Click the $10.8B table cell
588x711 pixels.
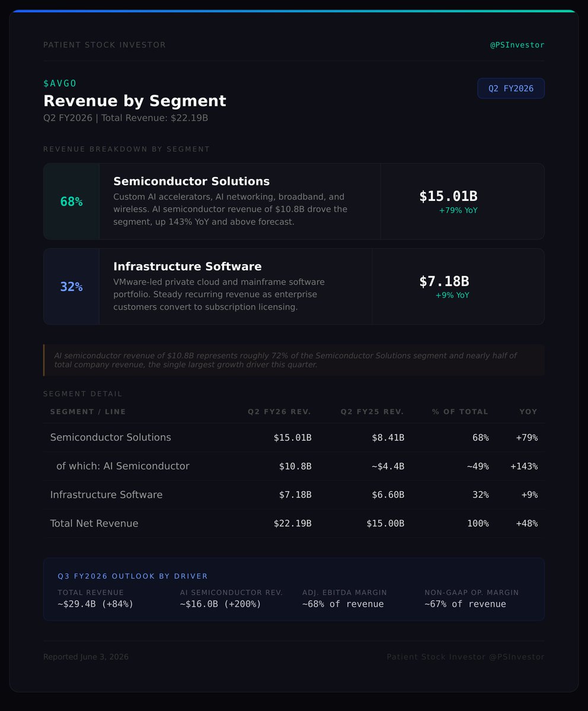click(x=295, y=466)
